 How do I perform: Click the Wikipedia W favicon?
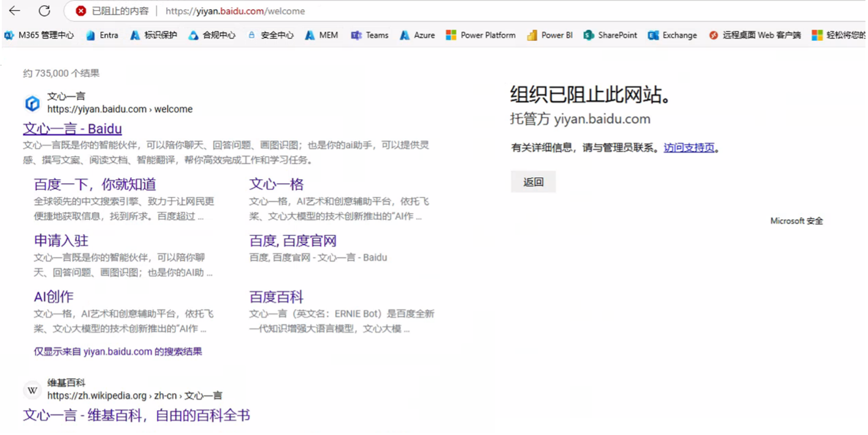[32, 390]
